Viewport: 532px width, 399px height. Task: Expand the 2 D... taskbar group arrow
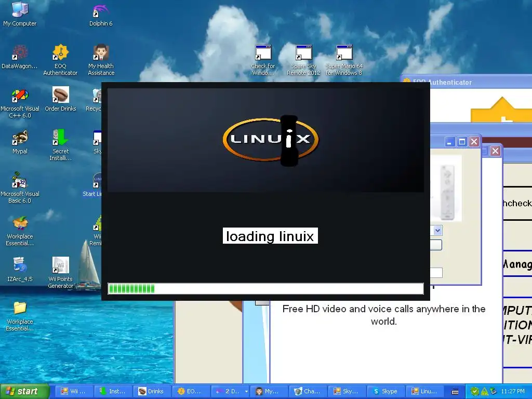(246, 392)
